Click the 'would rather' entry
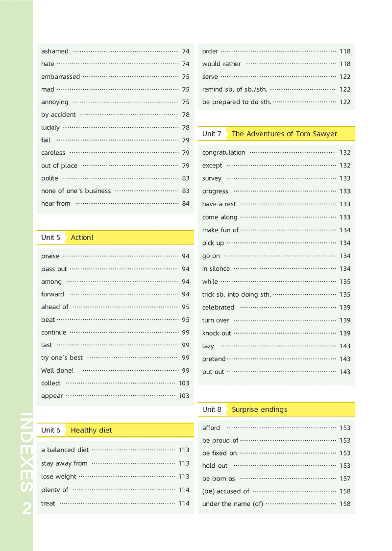The image size is (392, 551). pyautogui.click(x=221, y=64)
